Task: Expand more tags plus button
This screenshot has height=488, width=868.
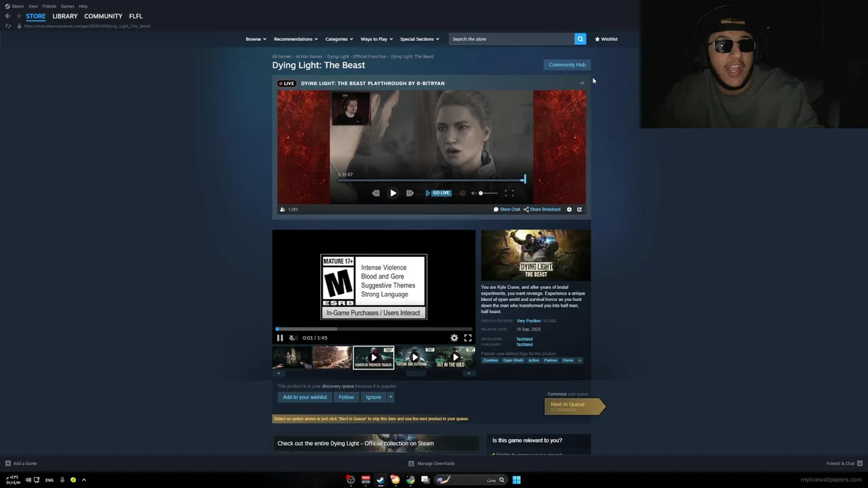Action: (x=580, y=361)
